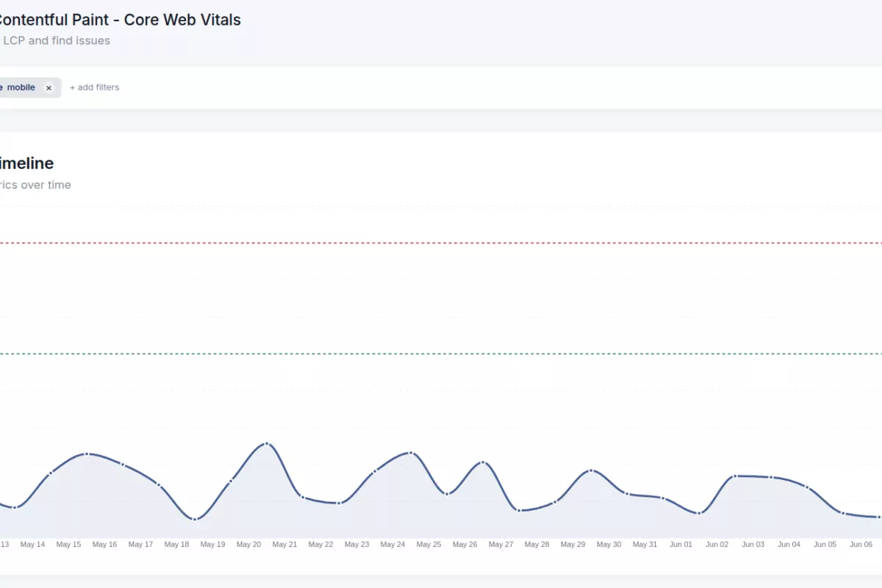Click the Jun 06 date axis label
This screenshot has width=882, height=588.
(861, 544)
